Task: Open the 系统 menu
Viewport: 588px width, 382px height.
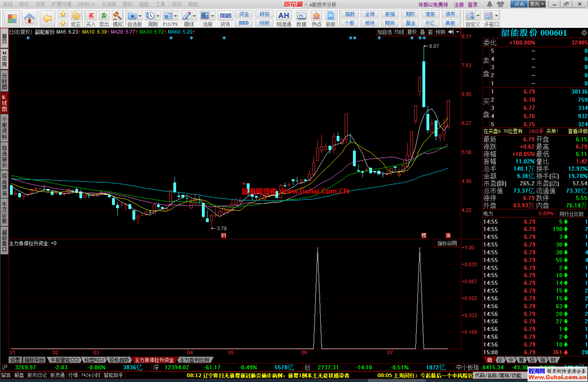Action: click(8, 4)
